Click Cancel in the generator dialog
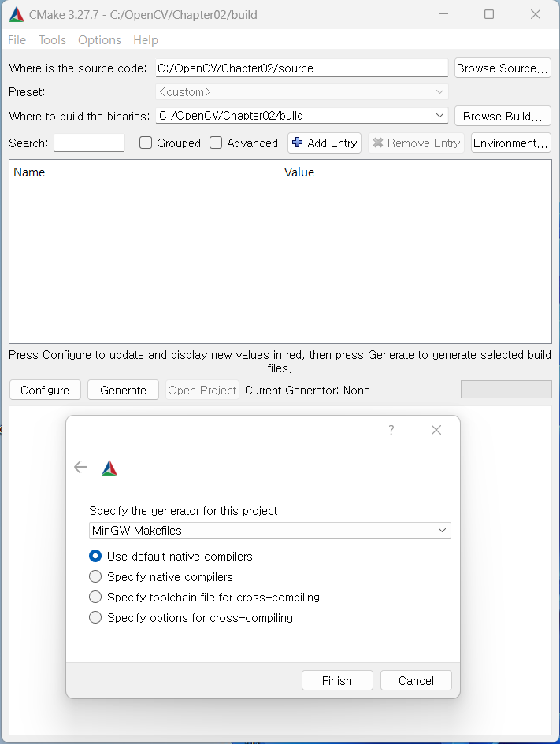Image resolution: width=560 pixels, height=744 pixels. click(416, 680)
